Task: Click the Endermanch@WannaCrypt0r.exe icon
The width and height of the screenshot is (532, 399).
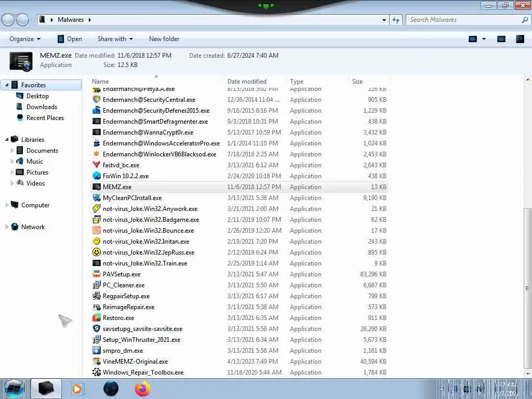Action: click(96, 132)
